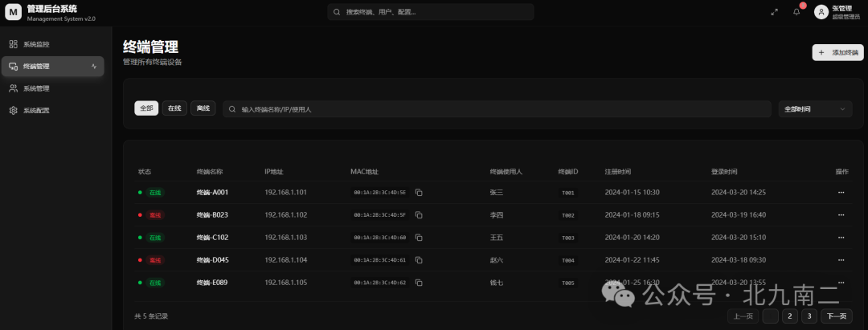Click IP address 192.168.1.103
The height and width of the screenshot is (330, 868).
285,238
